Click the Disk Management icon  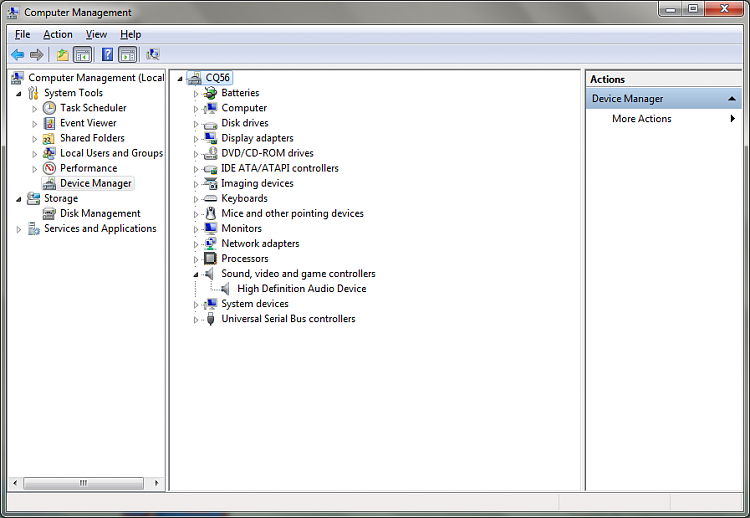(49, 214)
